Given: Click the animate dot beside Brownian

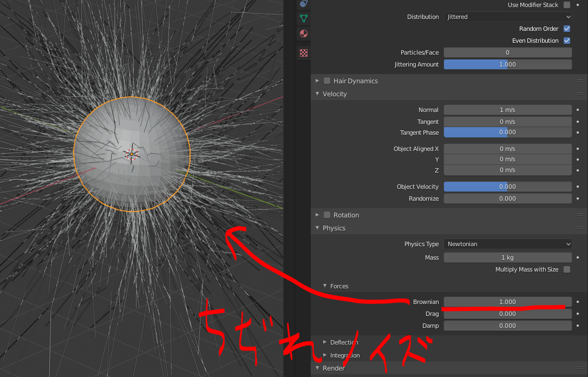Looking at the screenshot, I should [578, 302].
